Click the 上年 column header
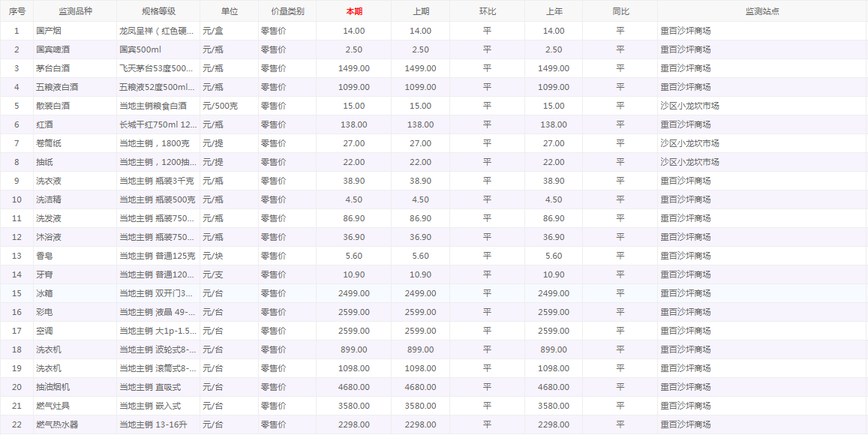The image size is (868, 435). tap(554, 11)
